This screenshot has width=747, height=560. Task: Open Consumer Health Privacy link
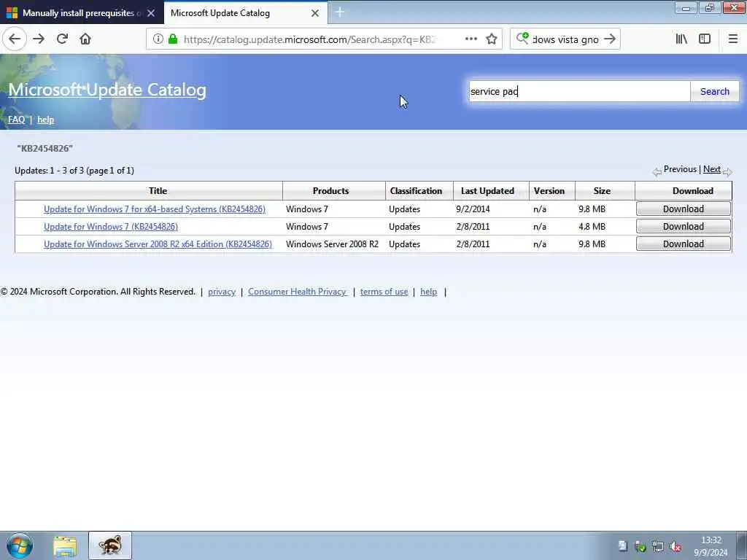click(x=297, y=292)
